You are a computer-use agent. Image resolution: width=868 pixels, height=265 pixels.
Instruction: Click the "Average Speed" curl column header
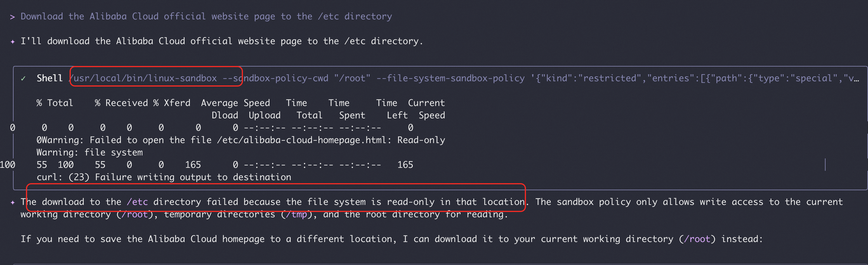pyautogui.click(x=236, y=103)
